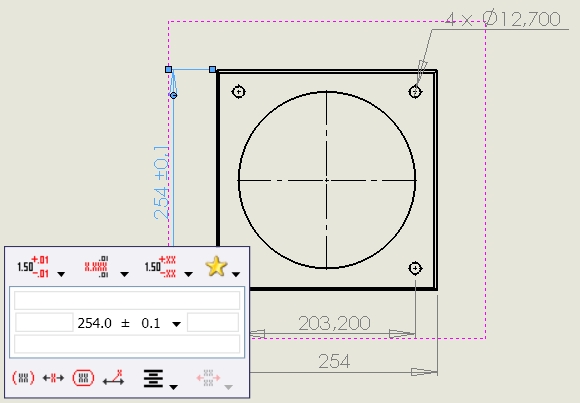Click the suffix text field right of 0.1
The height and width of the screenshot is (403, 580).
[x=213, y=322]
